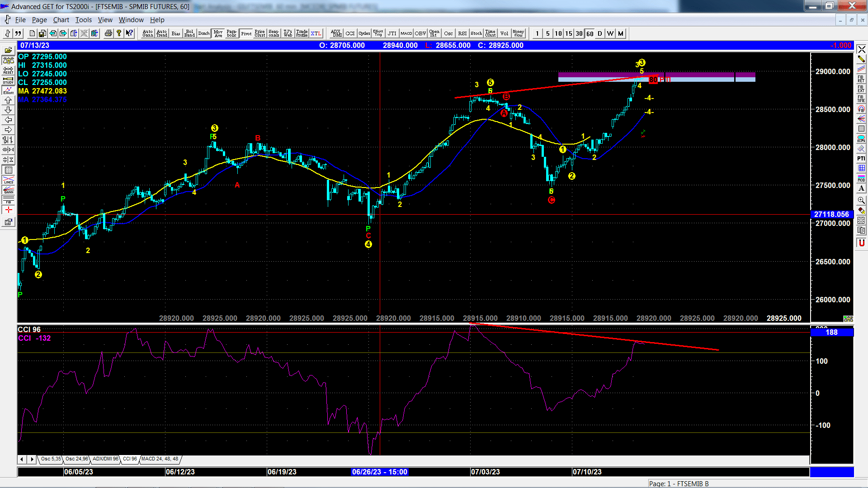Select the FIB lines tool in left sidebar

8,200
